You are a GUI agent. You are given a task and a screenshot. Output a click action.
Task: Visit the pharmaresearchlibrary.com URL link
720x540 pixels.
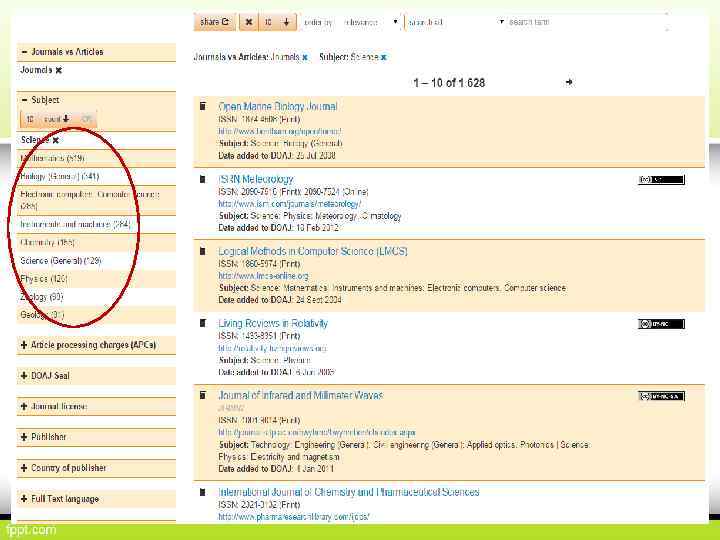pyautogui.click(x=294, y=517)
